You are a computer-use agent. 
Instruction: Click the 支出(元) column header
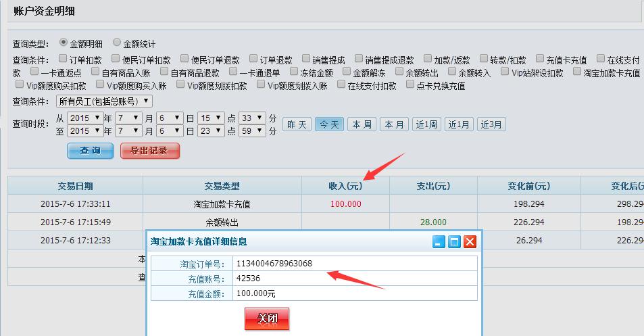click(x=433, y=186)
